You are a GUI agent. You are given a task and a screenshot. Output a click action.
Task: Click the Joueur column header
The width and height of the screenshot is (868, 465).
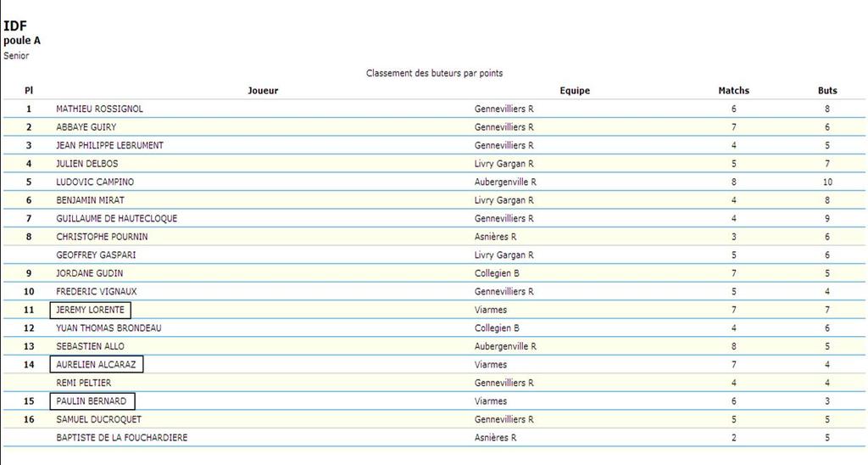tap(263, 91)
